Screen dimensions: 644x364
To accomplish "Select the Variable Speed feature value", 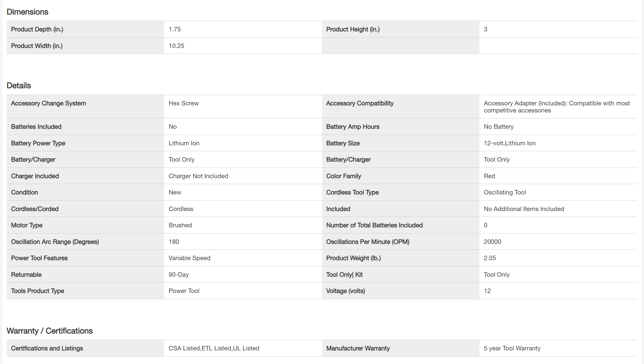I will [x=189, y=258].
